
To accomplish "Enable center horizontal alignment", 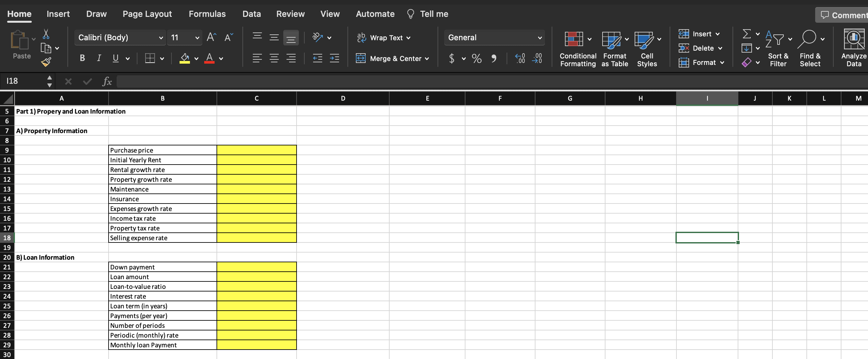I will tap(274, 58).
